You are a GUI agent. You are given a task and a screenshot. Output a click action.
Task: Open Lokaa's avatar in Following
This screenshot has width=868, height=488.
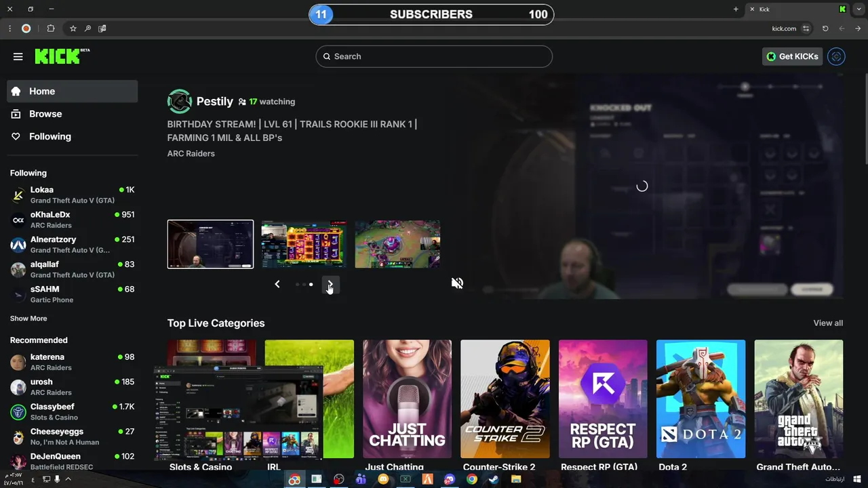[x=18, y=195]
